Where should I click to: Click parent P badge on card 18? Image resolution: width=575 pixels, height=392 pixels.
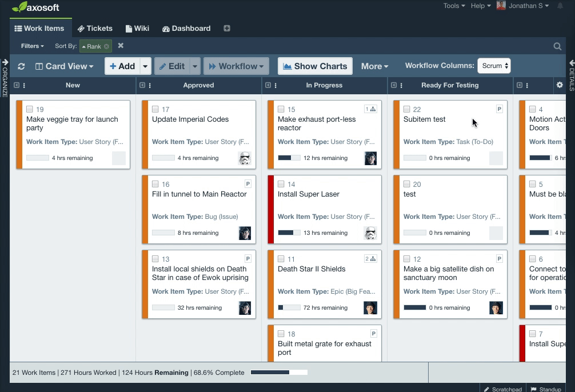(x=374, y=333)
